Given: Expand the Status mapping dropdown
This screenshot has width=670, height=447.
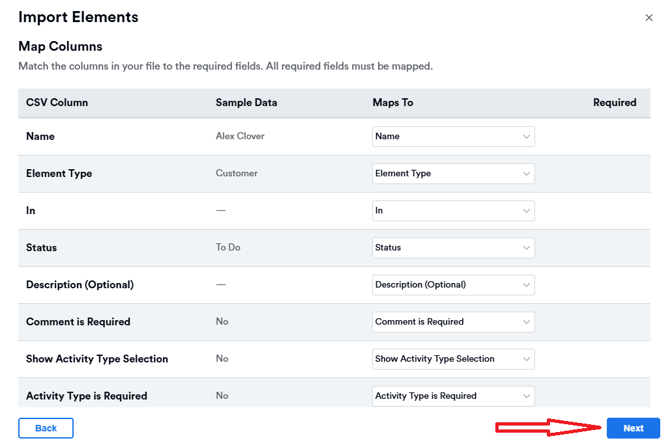Looking at the screenshot, I should 453,248.
